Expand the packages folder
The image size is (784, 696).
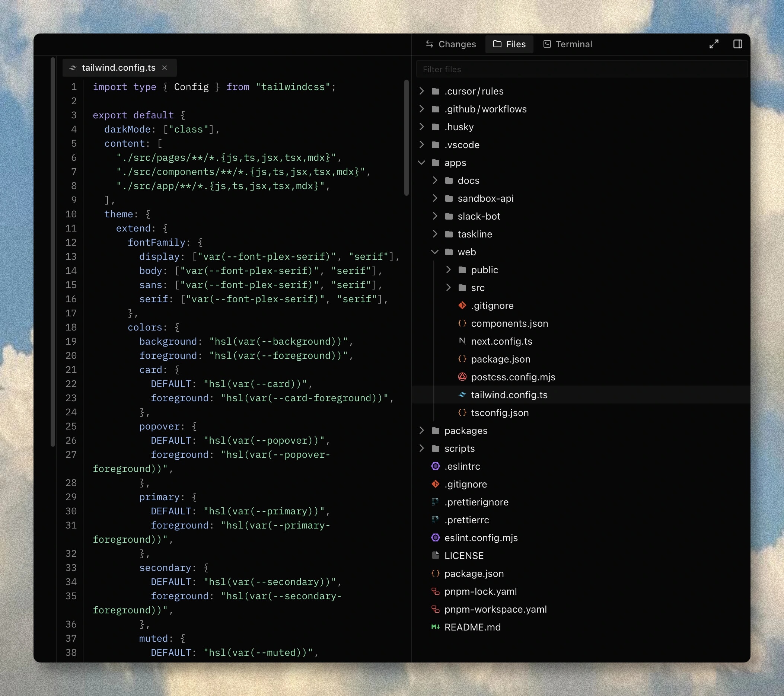click(421, 431)
